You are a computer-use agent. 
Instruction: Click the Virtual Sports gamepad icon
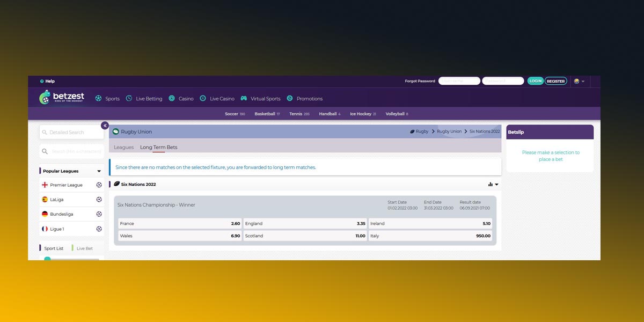[x=244, y=98]
